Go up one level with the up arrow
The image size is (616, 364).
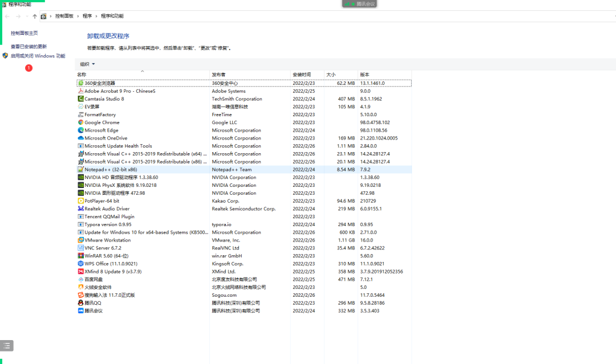tap(35, 16)
